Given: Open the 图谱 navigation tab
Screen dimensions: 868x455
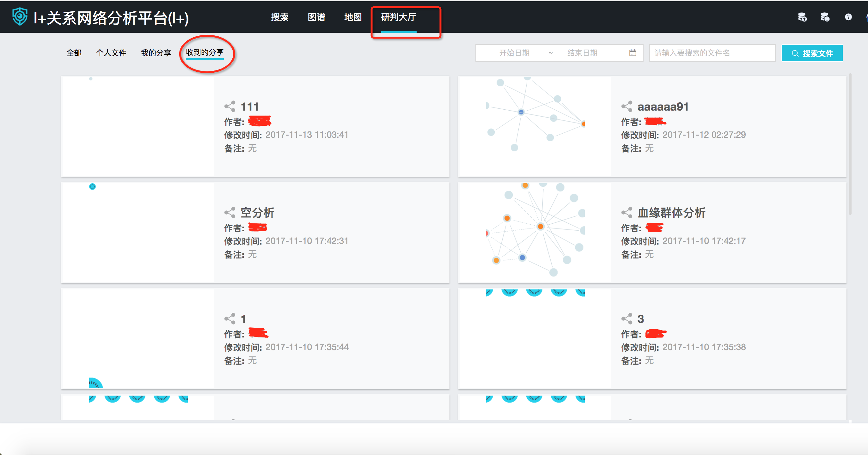Looking at the screenshot, I should [316, 17].
